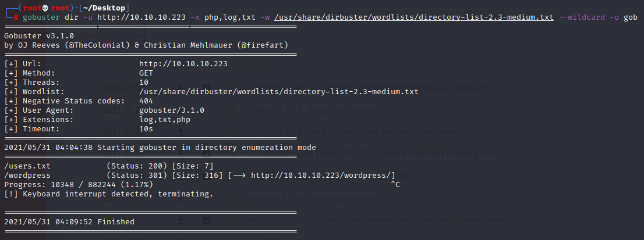Click unverified X icon for Trixbox Path Traversal
The image size is (644, 240).
(233, 110)
